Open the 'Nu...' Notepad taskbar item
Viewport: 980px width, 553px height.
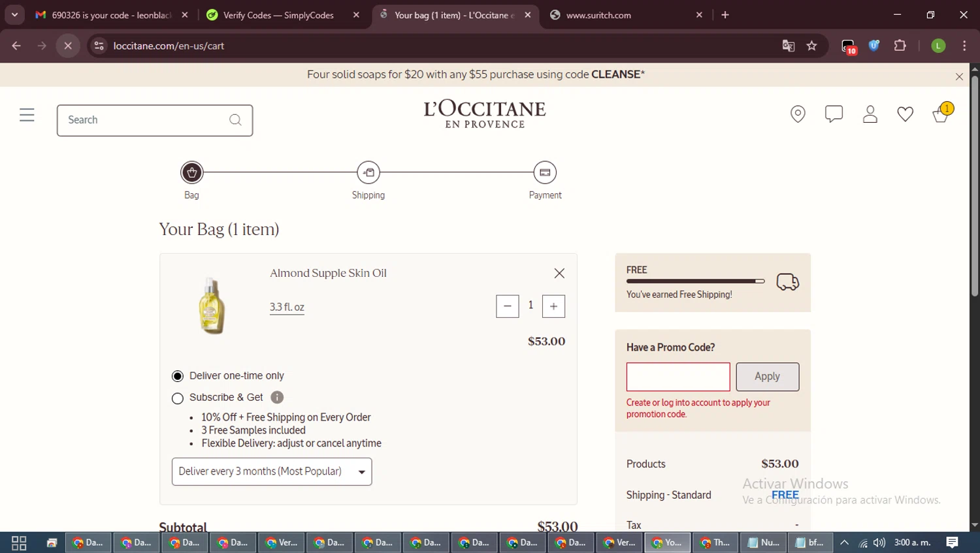(764, 543)
